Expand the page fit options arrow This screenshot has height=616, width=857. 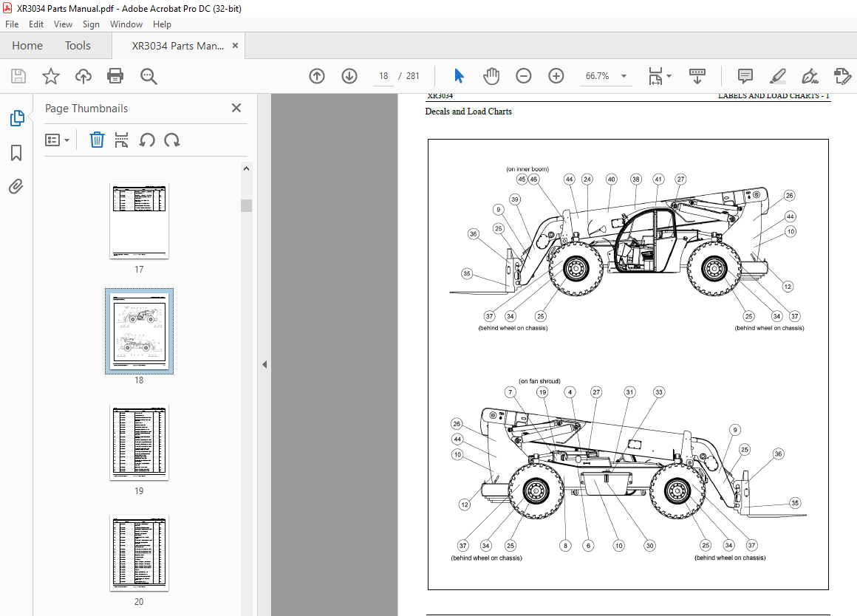click(x=669, y=76)
